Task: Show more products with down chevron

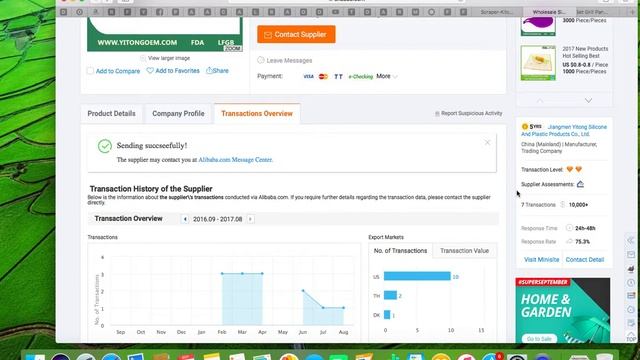Action: click(588, 100)
